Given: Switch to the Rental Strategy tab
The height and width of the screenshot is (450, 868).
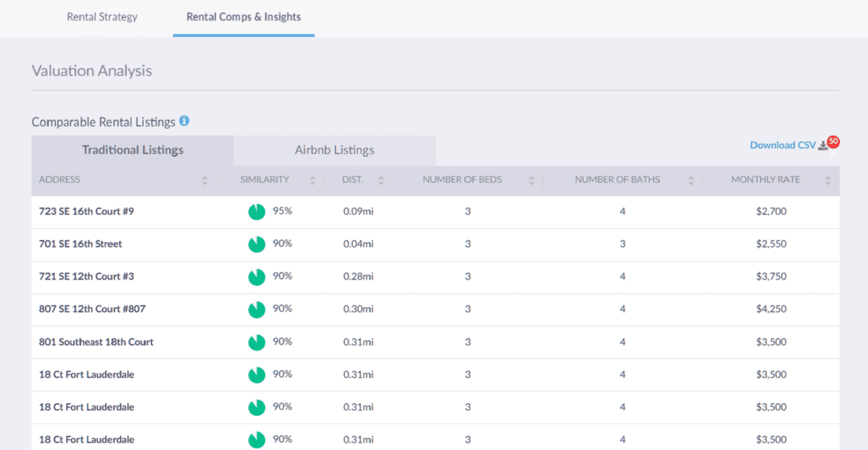Looking at the screenshot, I should [x=102, y=17].
